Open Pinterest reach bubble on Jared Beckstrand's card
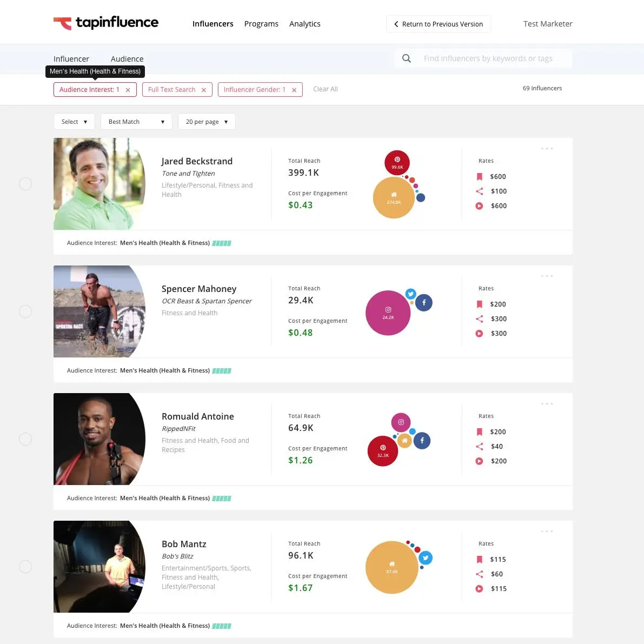644x644 pixels. 397,162
